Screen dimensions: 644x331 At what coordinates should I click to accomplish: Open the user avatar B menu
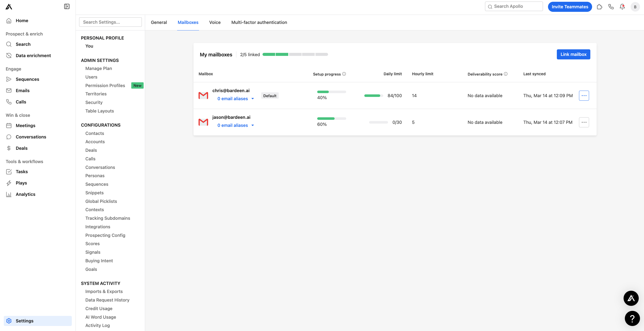click(x=635, y=7)
